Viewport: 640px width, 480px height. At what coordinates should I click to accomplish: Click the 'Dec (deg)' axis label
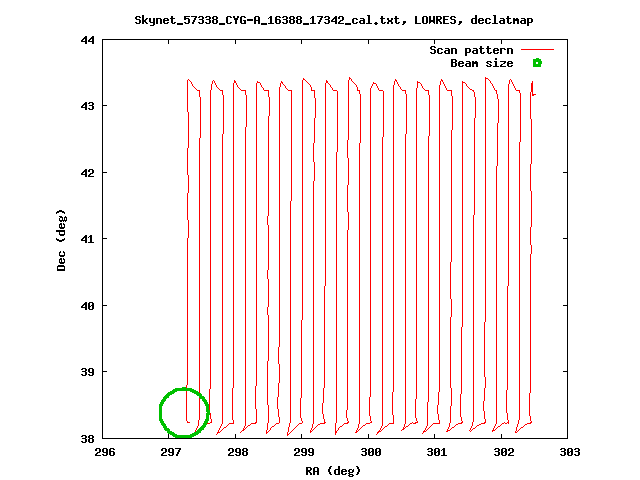(x=61, y=240)
